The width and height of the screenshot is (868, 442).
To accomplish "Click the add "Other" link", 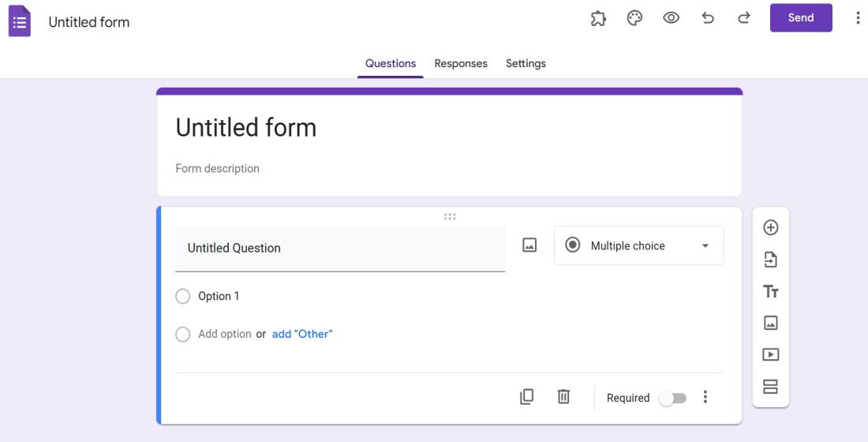I will click(x=302, y=334).
